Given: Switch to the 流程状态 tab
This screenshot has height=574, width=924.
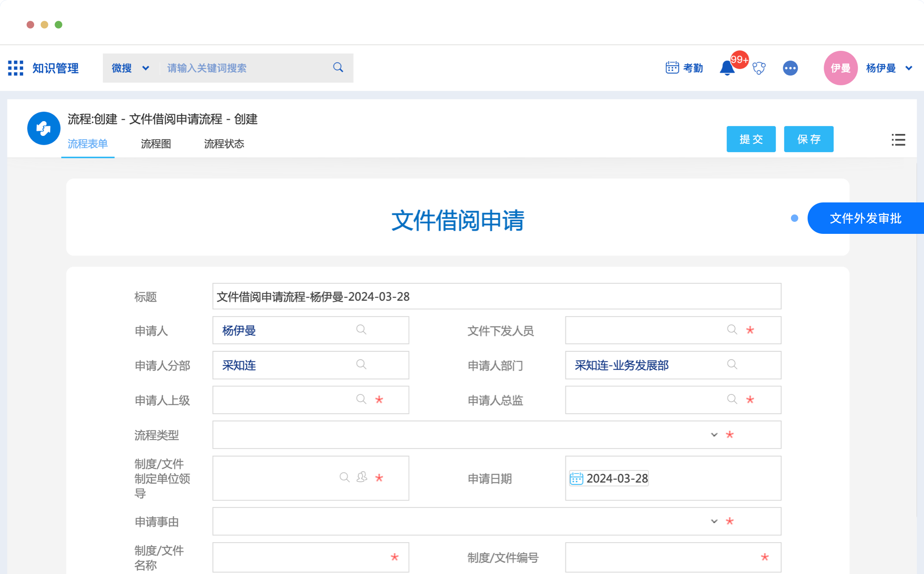Looking at the screenshot, I should tap(224, 144).
